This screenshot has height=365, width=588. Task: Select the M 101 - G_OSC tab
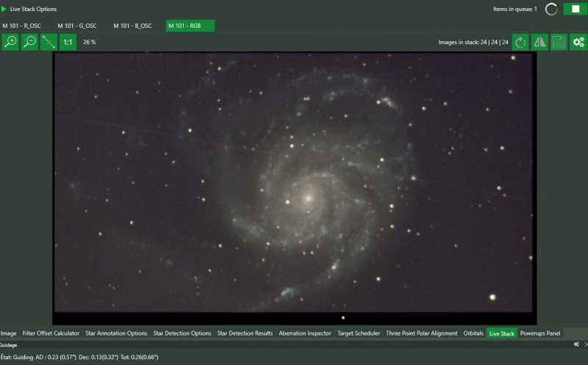(x=77, y=26)
